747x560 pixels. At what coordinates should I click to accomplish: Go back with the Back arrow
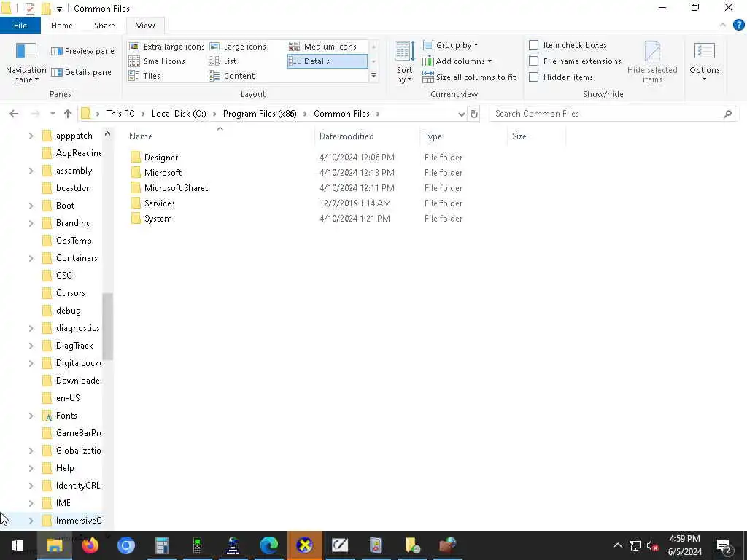pyautogui.click(x=14, y=114)
